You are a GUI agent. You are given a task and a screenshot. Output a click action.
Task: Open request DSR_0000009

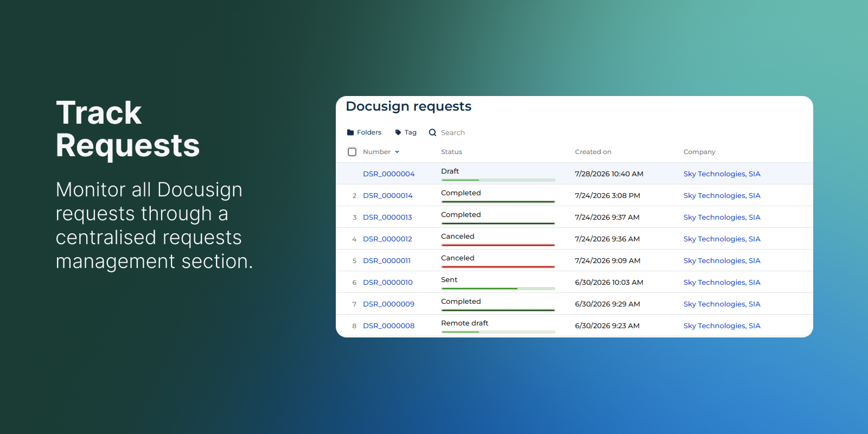point(389,304)
